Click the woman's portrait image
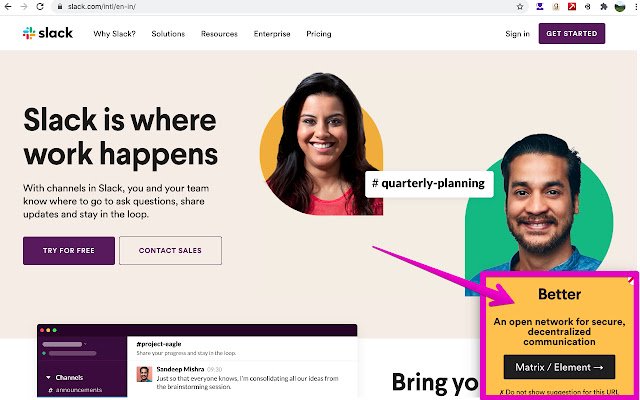This screenshot has height=400, width=640. (322, 145)
